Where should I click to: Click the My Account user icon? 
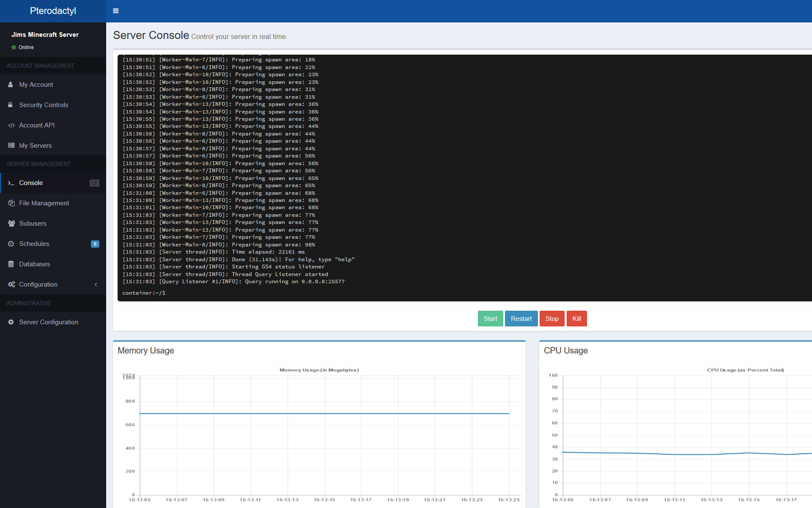11,85
